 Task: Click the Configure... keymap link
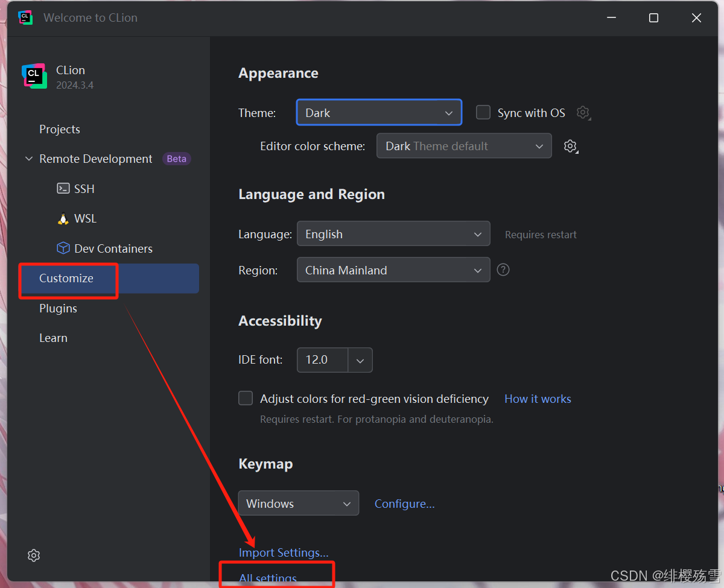pos(404,504)
